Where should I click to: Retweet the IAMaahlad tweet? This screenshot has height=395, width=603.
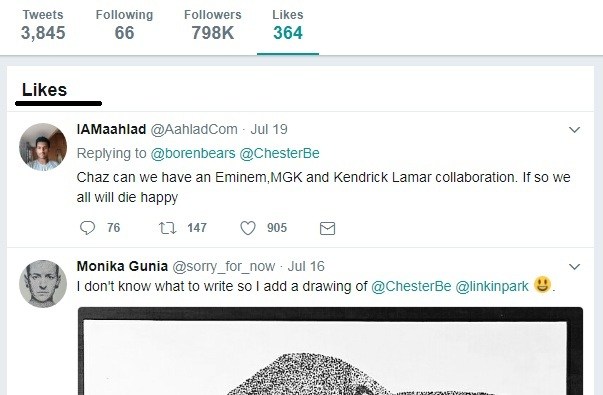(168, 228)
